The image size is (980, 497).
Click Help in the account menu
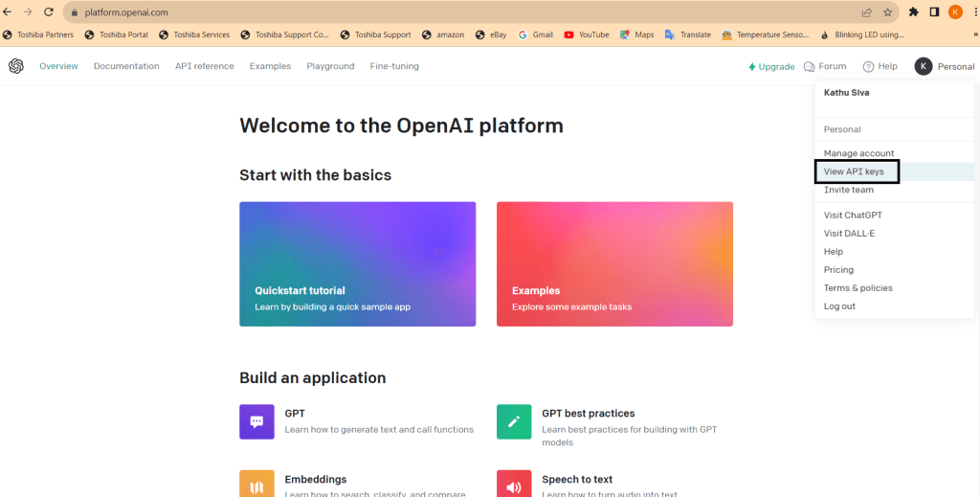point(834,251)
